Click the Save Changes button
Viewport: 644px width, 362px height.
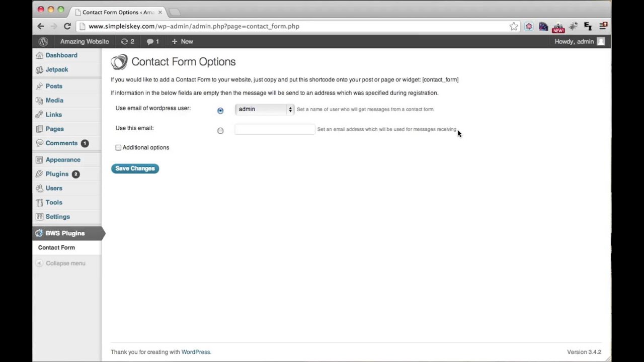point(135,168)
